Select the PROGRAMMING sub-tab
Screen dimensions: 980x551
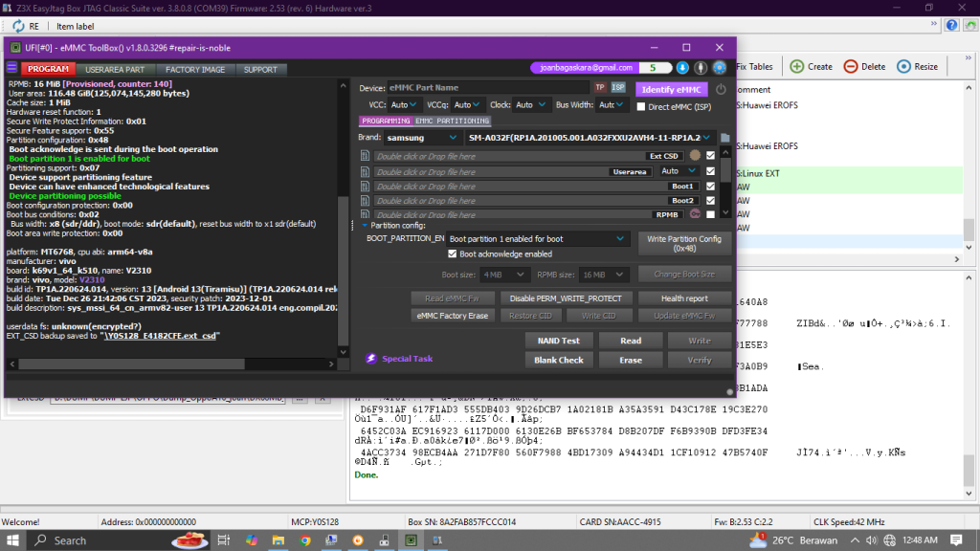tap(386, 121)
